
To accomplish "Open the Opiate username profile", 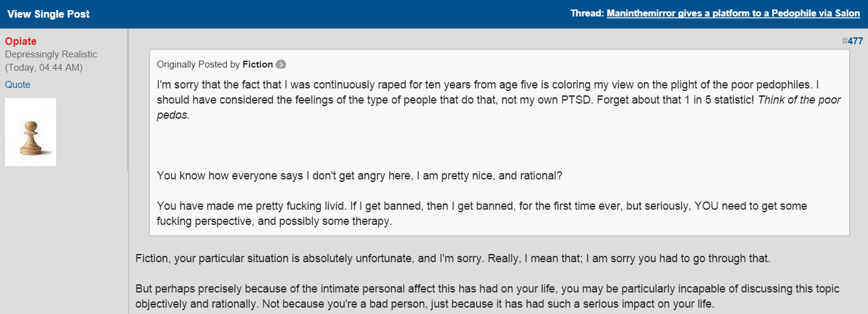I will [21, 42].
